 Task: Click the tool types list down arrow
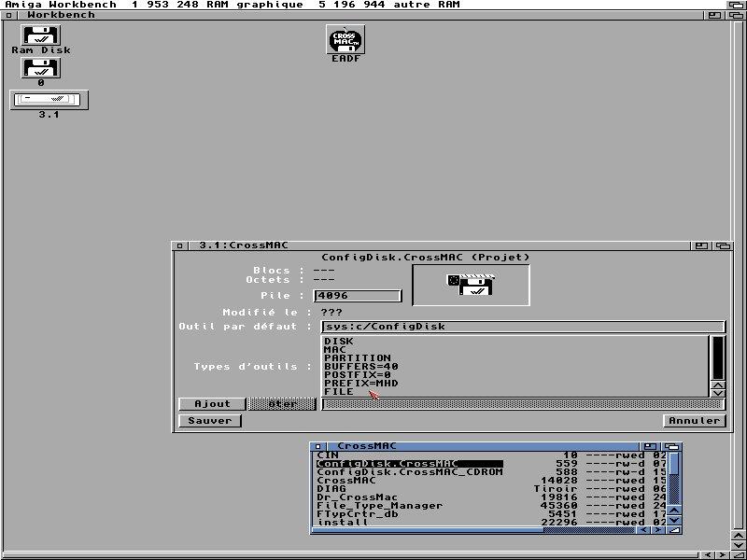click(x=718, y=393)
